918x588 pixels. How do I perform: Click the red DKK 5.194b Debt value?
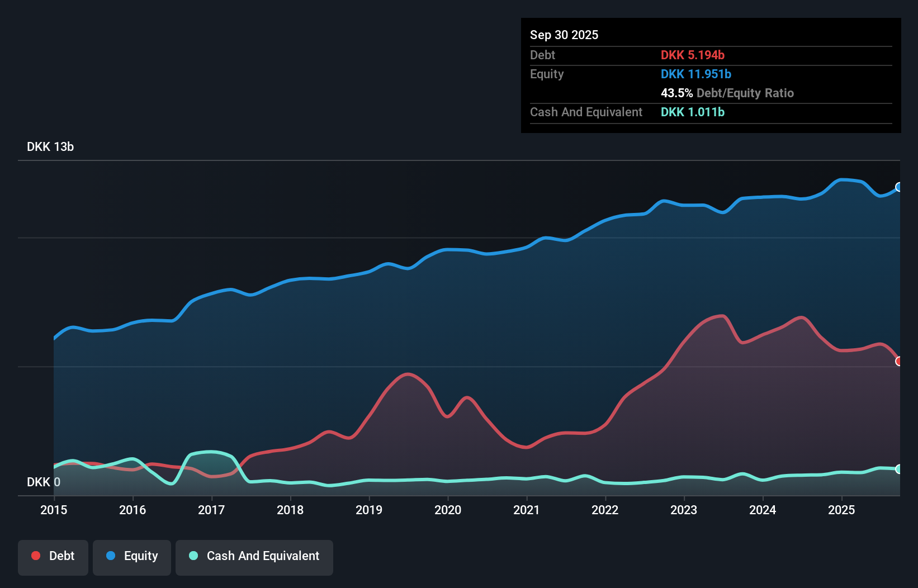(693, 55)
